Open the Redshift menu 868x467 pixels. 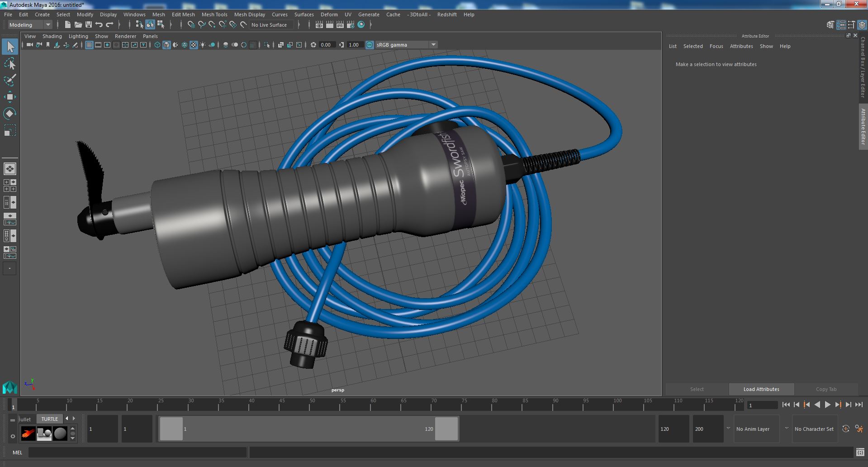pos(447,14)
